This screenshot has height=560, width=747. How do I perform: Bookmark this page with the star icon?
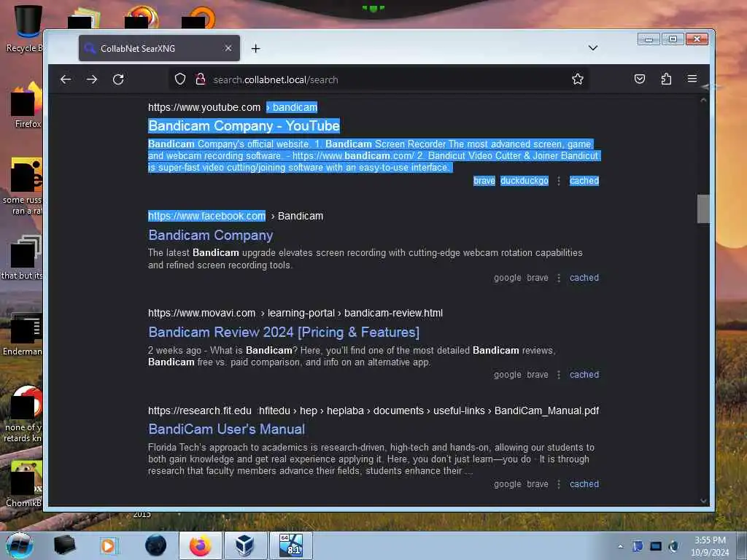pos(578,79)
